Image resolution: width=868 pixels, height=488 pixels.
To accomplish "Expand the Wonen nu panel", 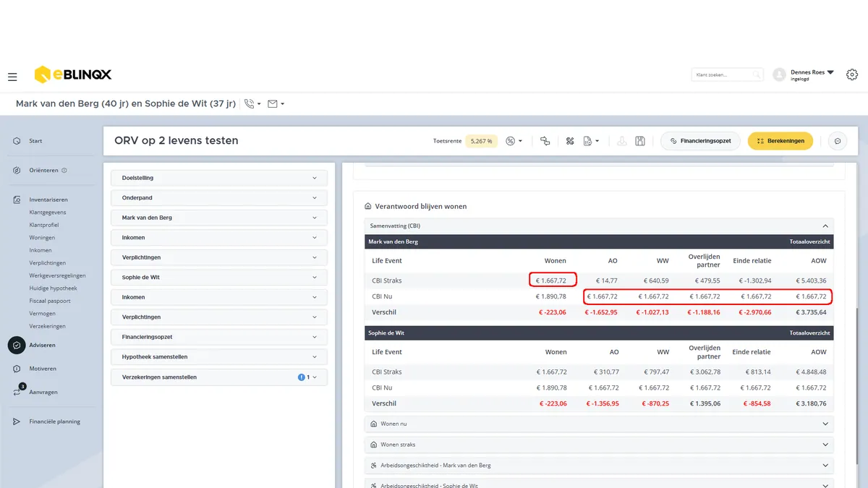I will (x=599, y=424).
